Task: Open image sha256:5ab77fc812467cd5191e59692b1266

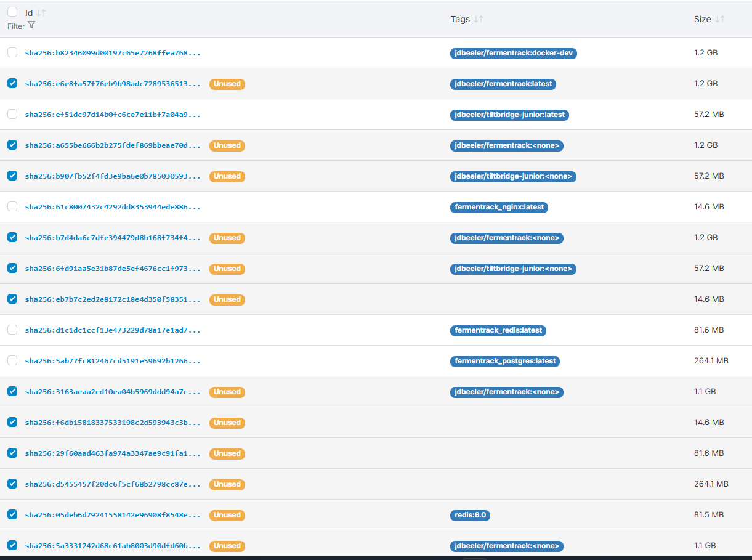Action: point(113,361)
